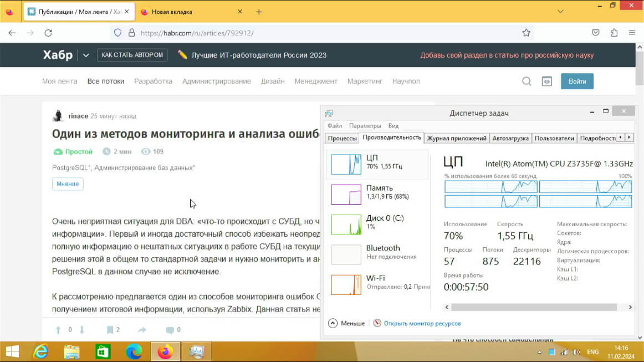Select Wi-Fi performance entry
The image size is (644, 362).
click(377, 284)
